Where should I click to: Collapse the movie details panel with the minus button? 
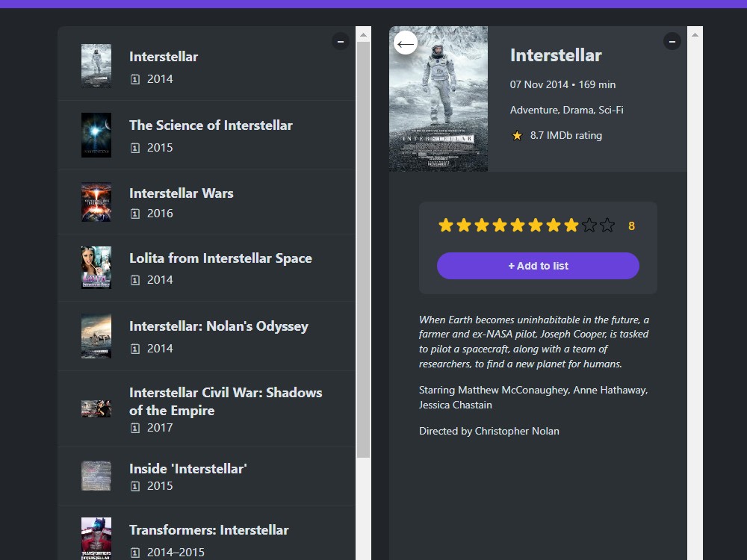pos(672,41)
